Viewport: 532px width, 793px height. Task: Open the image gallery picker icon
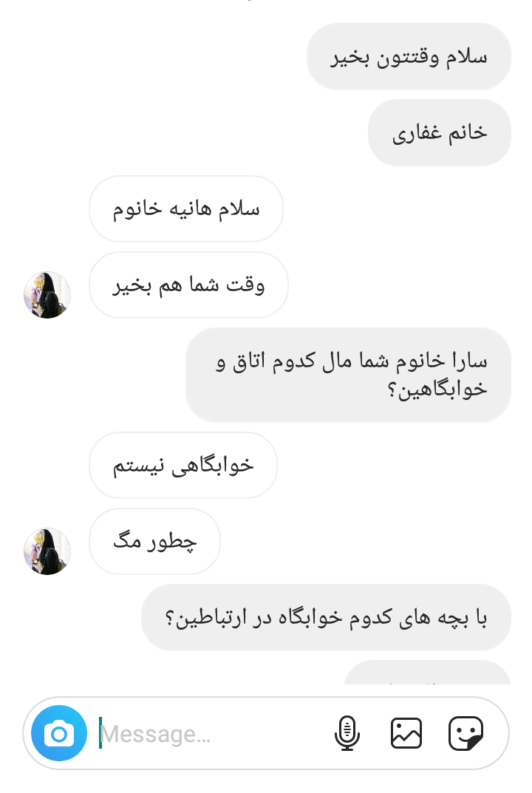pos(406,733)
